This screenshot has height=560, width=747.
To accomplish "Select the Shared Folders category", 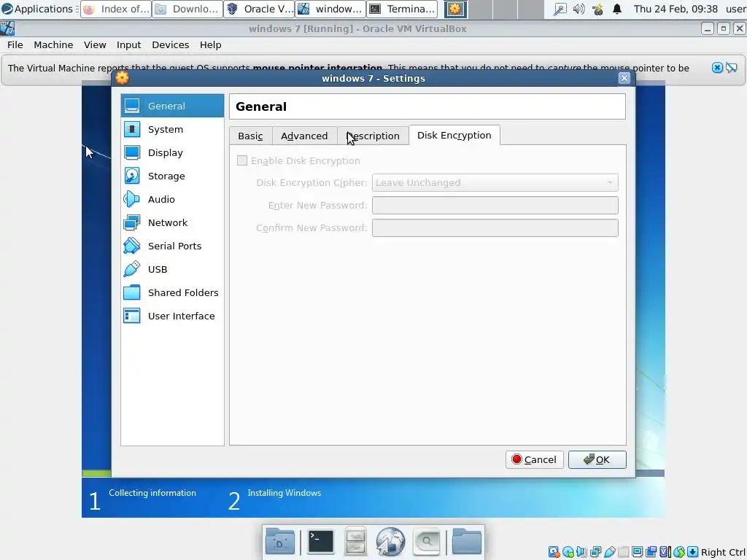I will pyautogui.click(x=172, y=292).
